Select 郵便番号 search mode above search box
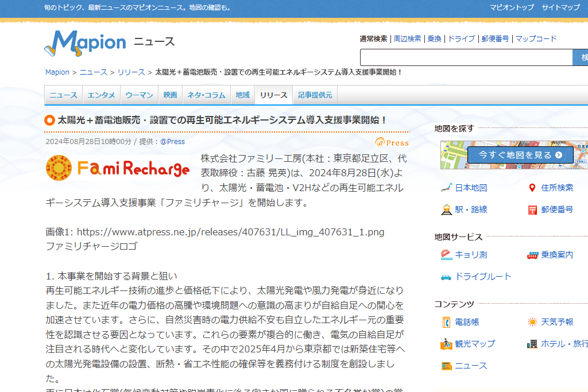 pyautogui.click(x=495, y=39)
